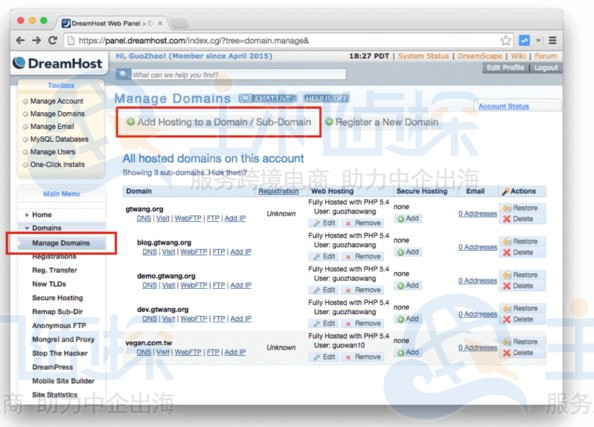Viewport: 594px width, 427px height.
Task: Edit web hosting for dev.gtwang.org
Action: click(x=324, y=323)
